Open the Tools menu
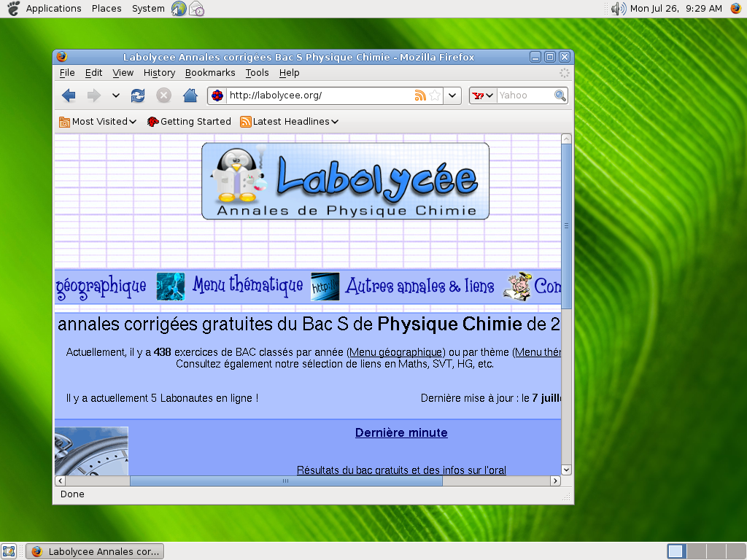 tap(257, 73)
